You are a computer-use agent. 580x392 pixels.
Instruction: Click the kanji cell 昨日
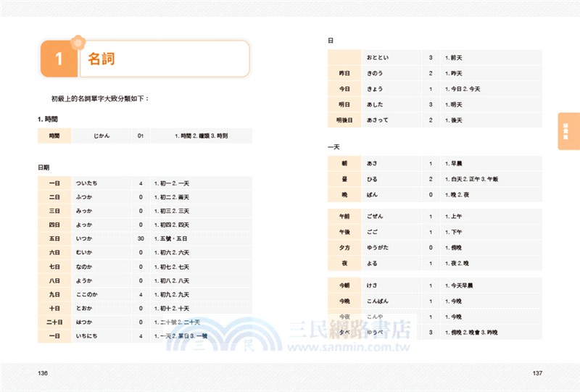point(344,73)
